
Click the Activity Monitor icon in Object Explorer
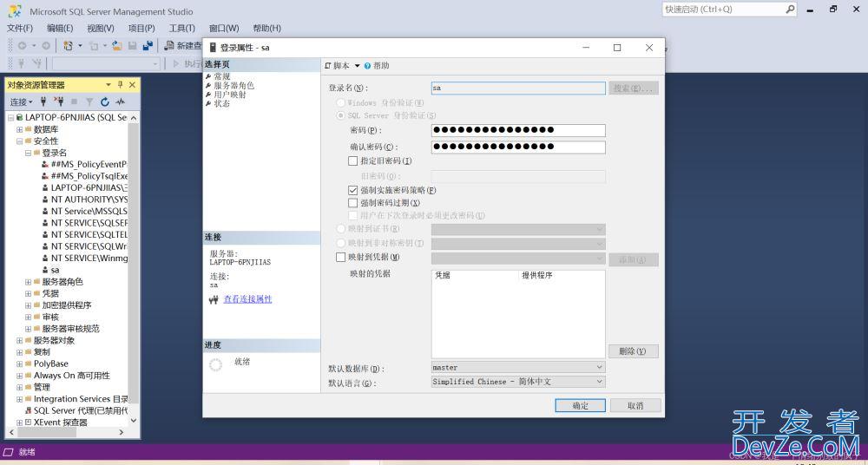(x=120, y=102)
